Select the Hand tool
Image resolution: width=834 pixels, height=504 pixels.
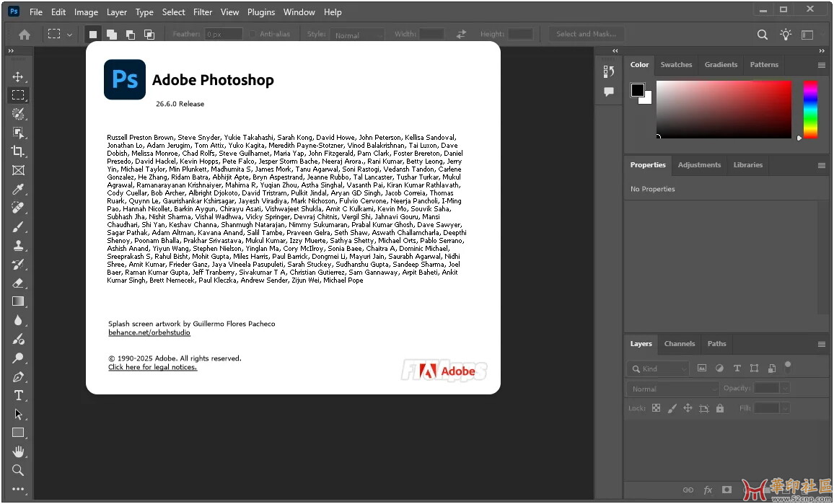click(x=18, y=452)
